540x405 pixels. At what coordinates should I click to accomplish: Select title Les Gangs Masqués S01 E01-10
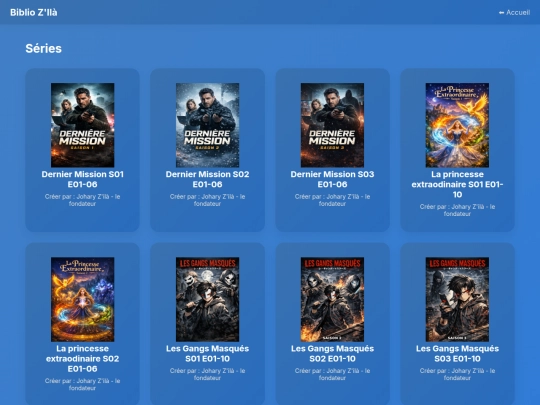207,353
